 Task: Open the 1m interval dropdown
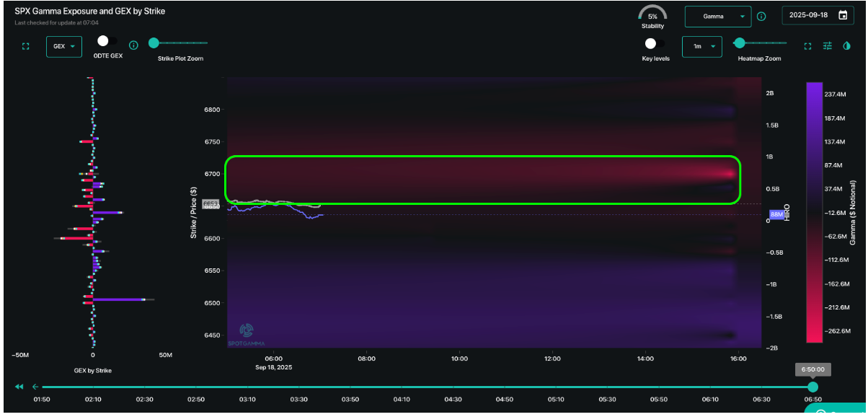coord(702,46)
